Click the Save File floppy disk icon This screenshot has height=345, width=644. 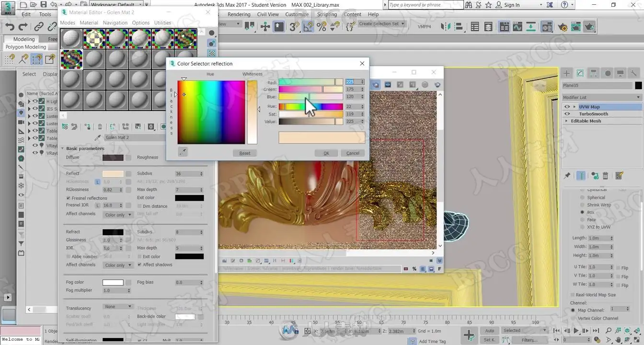coord(43,5)
